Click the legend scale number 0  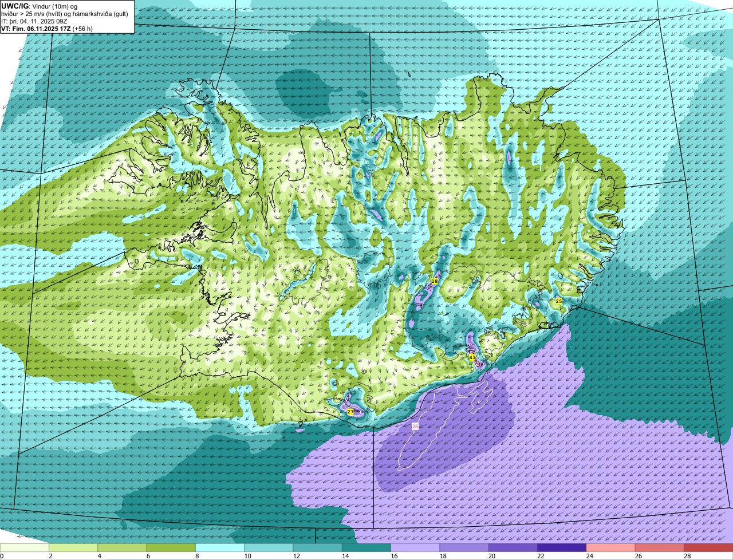click(2, 556)
